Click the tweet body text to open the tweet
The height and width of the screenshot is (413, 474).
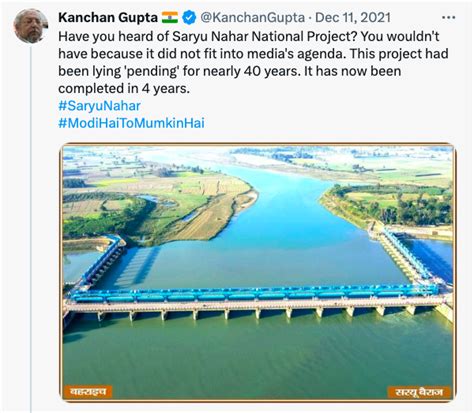click(x=253, y=62)
